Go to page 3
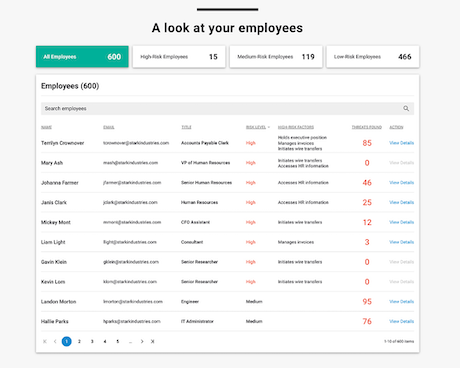This screenshot has width=460, height=368. click(x=92, y=341)
